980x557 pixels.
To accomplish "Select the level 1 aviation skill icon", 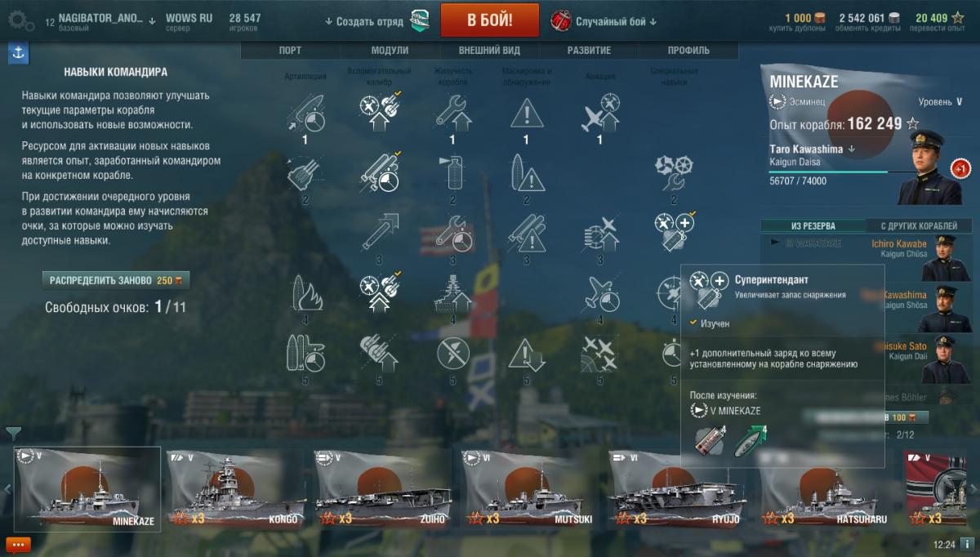I will (600, 113).
